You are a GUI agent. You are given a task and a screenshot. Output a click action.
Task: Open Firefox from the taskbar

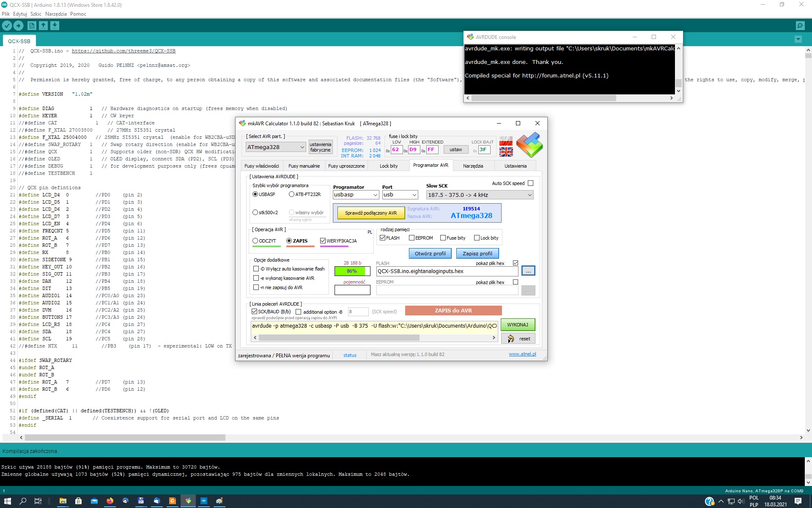coord(110,501)
